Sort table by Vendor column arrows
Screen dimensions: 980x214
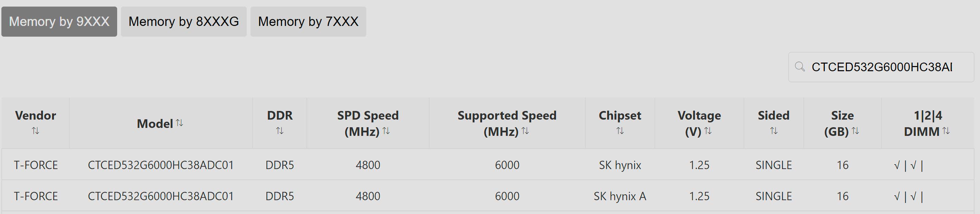click(35, 131)
